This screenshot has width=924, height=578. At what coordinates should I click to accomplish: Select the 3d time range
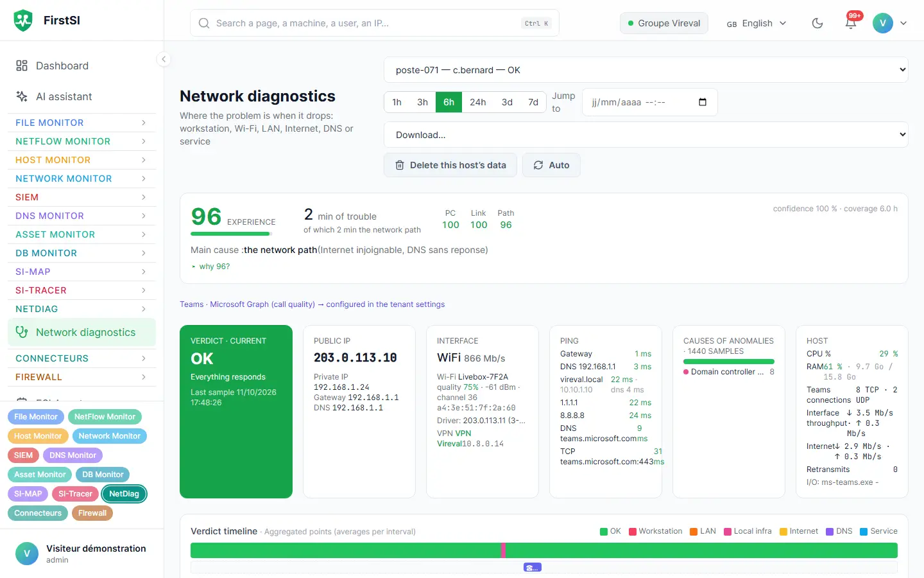pos(507,102)
